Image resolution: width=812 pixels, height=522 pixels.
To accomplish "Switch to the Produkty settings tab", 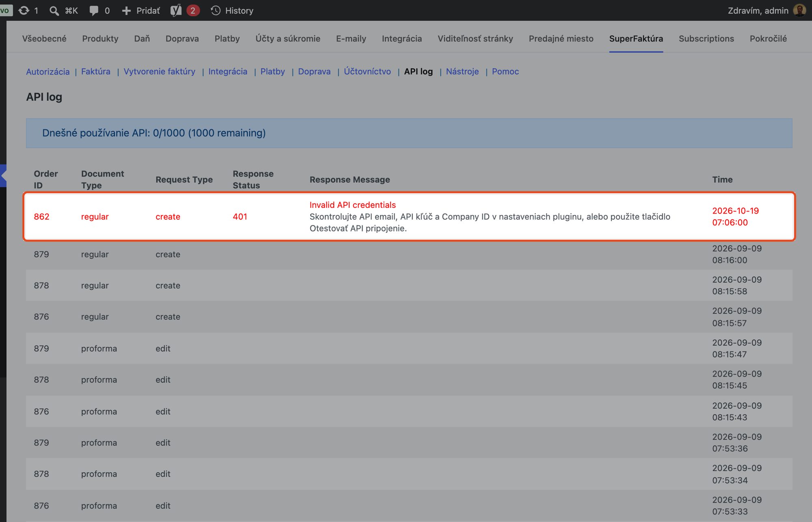I will [100, 39].
